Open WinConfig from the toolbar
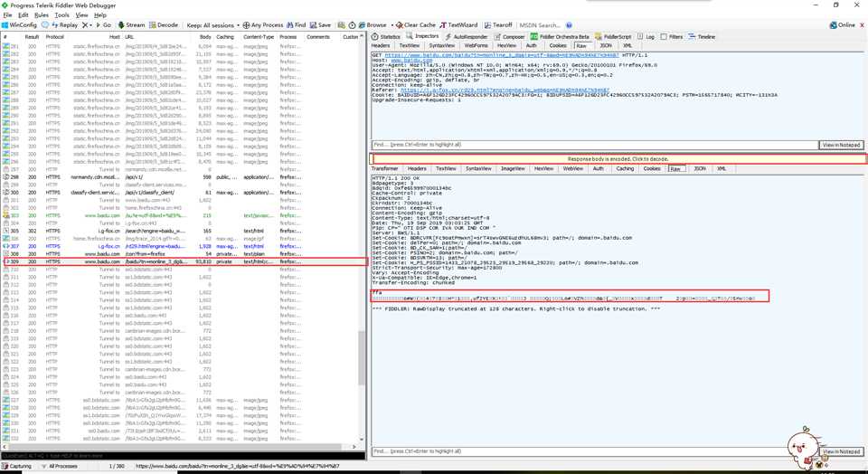The width and height of the screenshot is (868, 474). tap(19, 25)
